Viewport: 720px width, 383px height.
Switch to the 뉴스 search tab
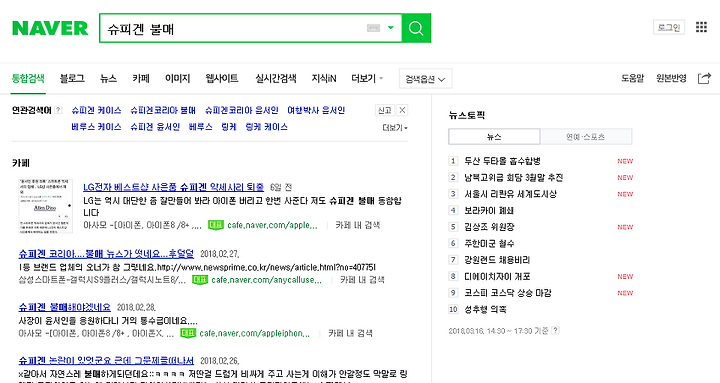[108, 79]
